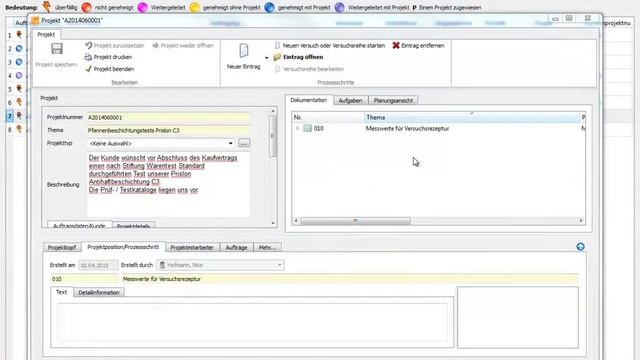Click the magenta Weitergeleitet legend ball
The image size is (640, 360).
(x=142, y=7)
